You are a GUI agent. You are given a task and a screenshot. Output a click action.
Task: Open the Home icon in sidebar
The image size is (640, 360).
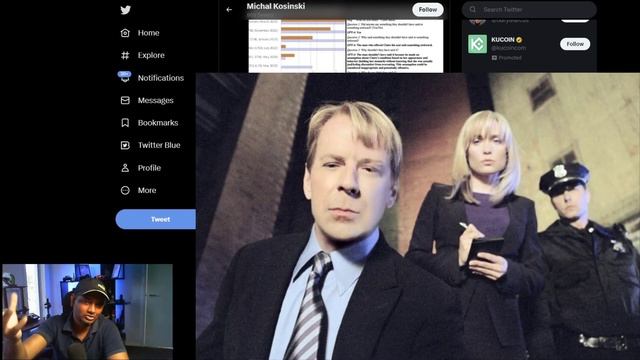pyautogui.click(x=125, y=33)
